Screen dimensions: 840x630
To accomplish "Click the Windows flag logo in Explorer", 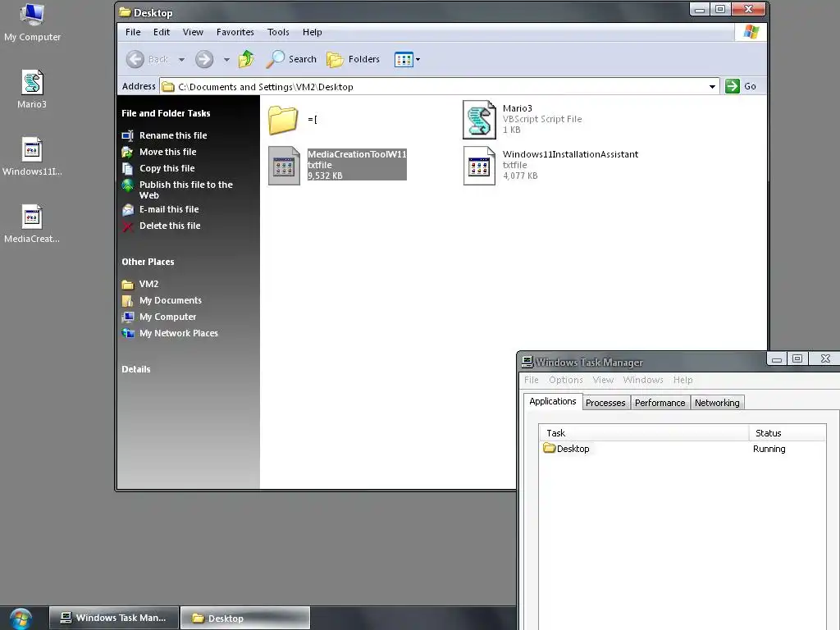I will click(751, 32).
